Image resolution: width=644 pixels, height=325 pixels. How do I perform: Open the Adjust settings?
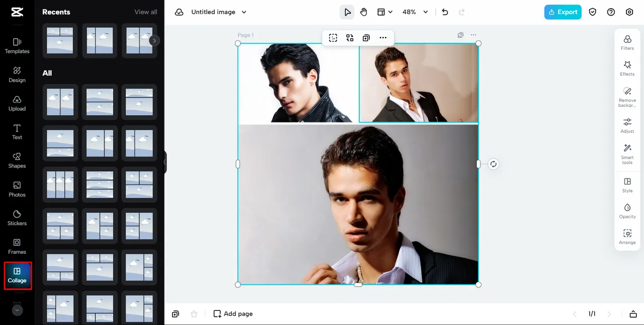point(627,125)
